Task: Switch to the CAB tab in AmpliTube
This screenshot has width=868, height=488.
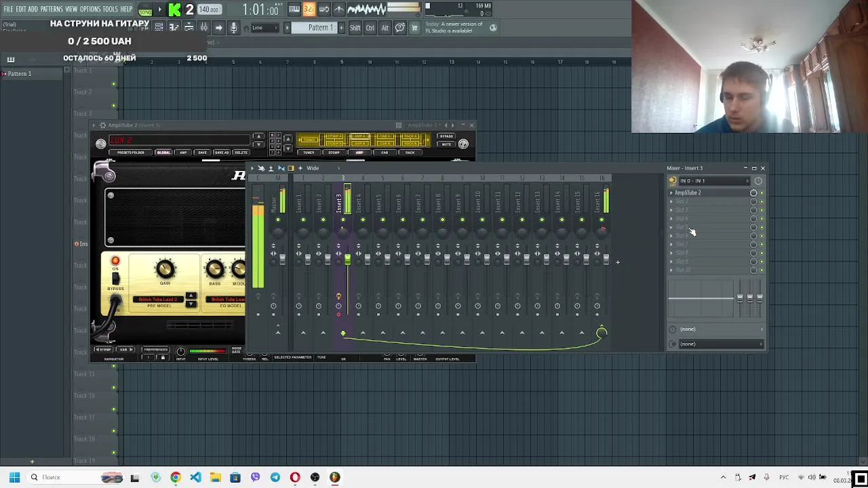Action: click(384, 152)
